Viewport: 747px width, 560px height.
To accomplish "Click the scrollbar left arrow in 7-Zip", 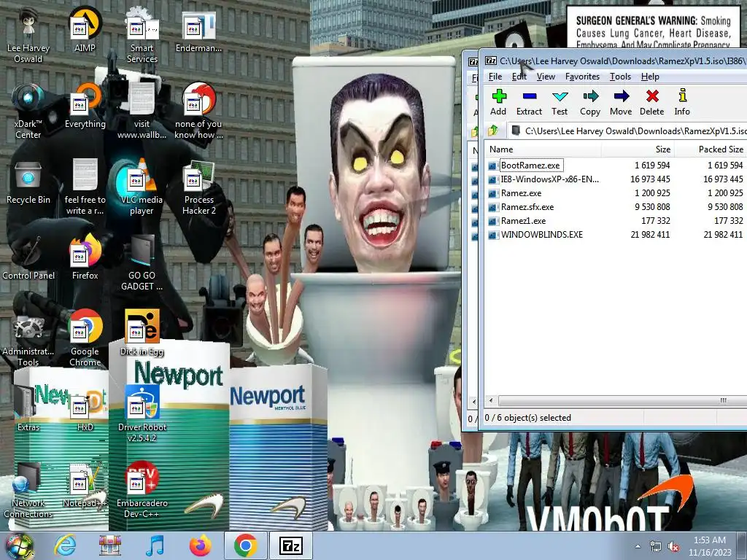I will [491, 400].
